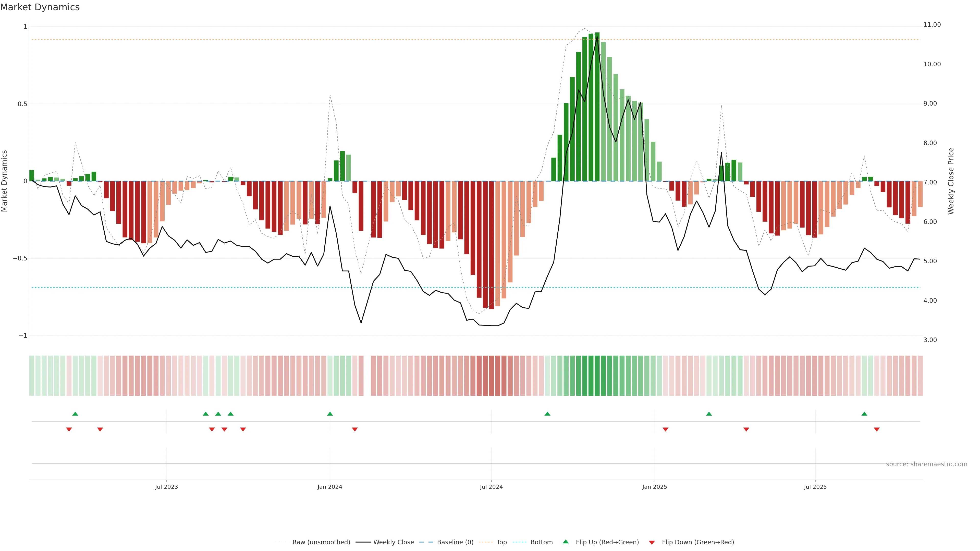980x551 pixels.
Task: Click the Flip Down legend red triangle
Action: (x=652, y=542)
